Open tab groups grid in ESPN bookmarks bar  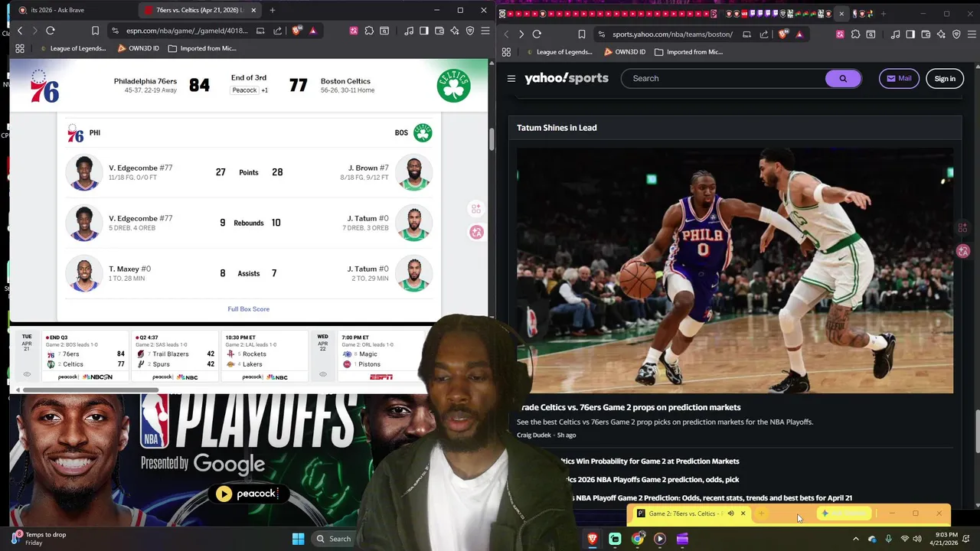tap(20, 48)
